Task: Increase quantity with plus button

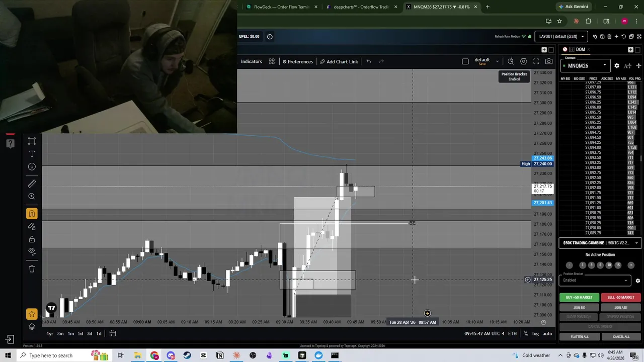Action: [x=631, y=265]
